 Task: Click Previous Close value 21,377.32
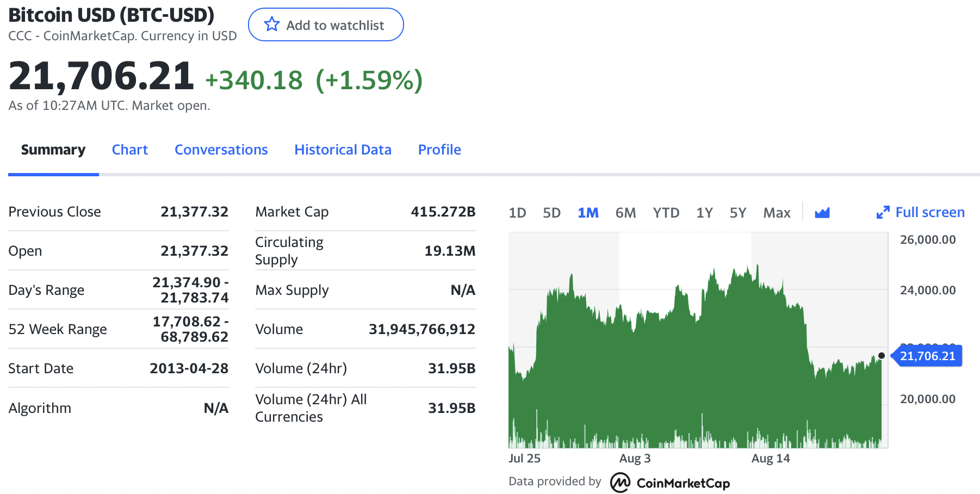194,212
